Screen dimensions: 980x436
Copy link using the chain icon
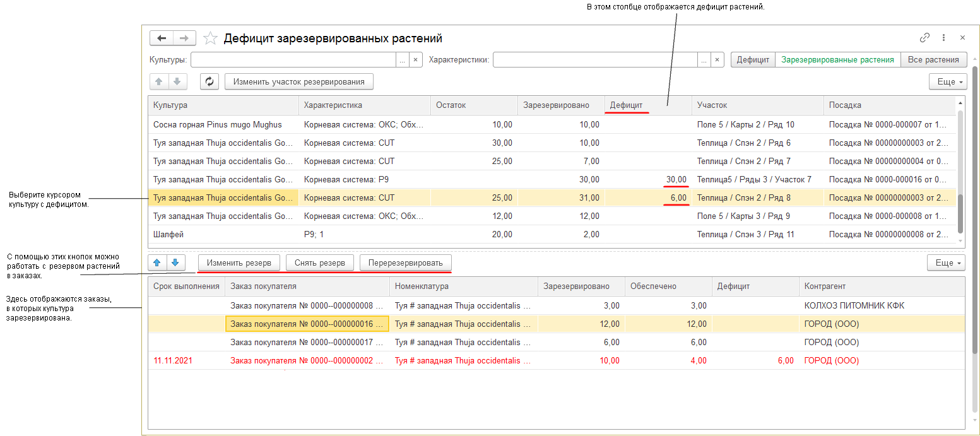[924, 38]
